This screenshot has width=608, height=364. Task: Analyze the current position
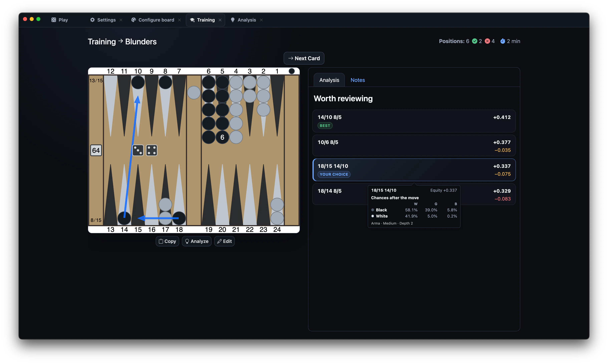[197, 241]
